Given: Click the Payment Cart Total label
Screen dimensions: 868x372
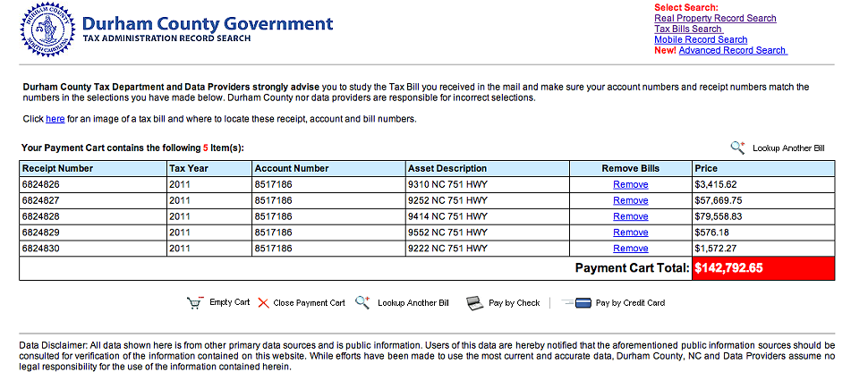Looking at the screenshot, I should pyautogui.click(x=632, y=268).
